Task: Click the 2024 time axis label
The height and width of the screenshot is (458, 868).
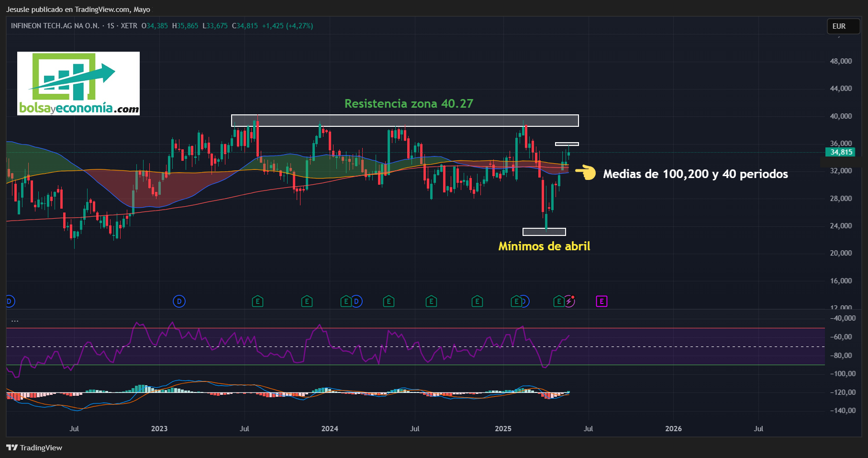Action: point(330,429)
